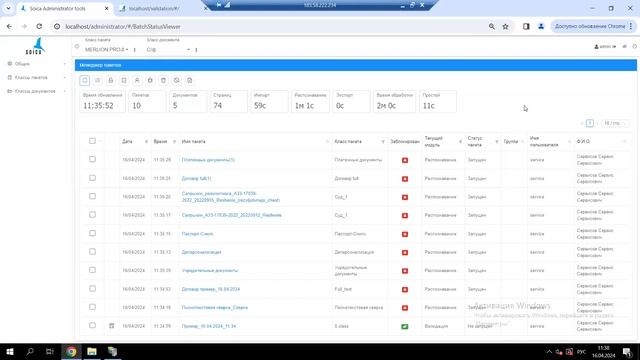Check the box for Учредительные документы row
The image size is (640, 360).
tap(92, 270)
